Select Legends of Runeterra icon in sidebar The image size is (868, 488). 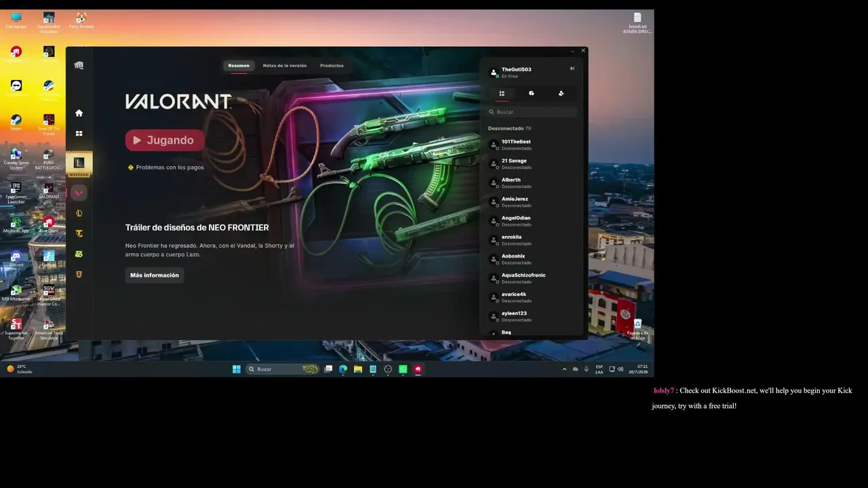pyautogui.click(x=79, y=274)
